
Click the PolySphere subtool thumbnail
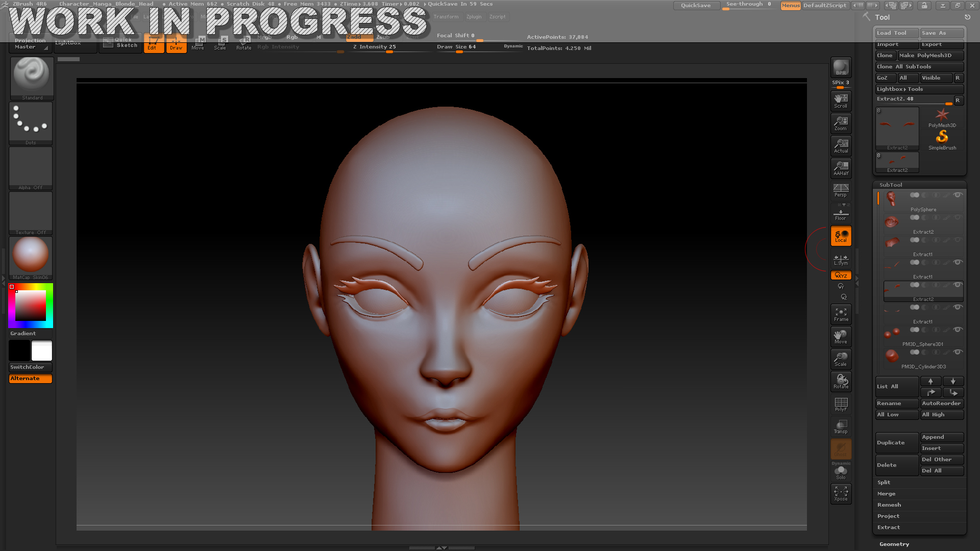pyautogui.click(x=892, y=198)
